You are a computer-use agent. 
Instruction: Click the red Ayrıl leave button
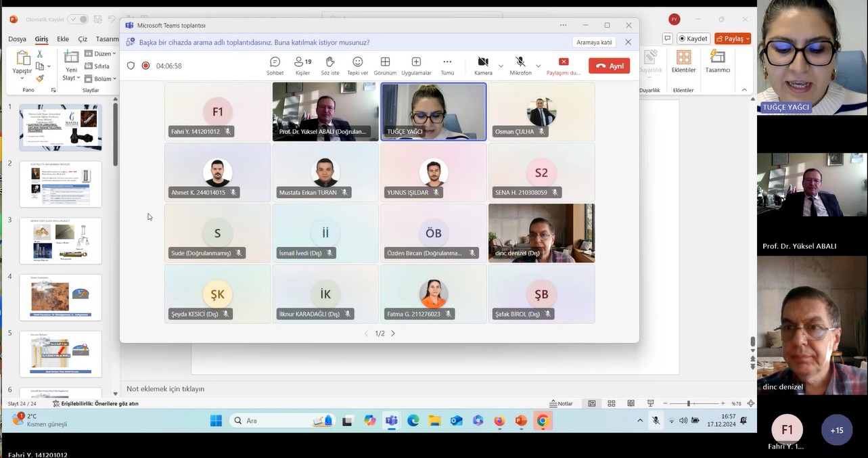point(609,66)
